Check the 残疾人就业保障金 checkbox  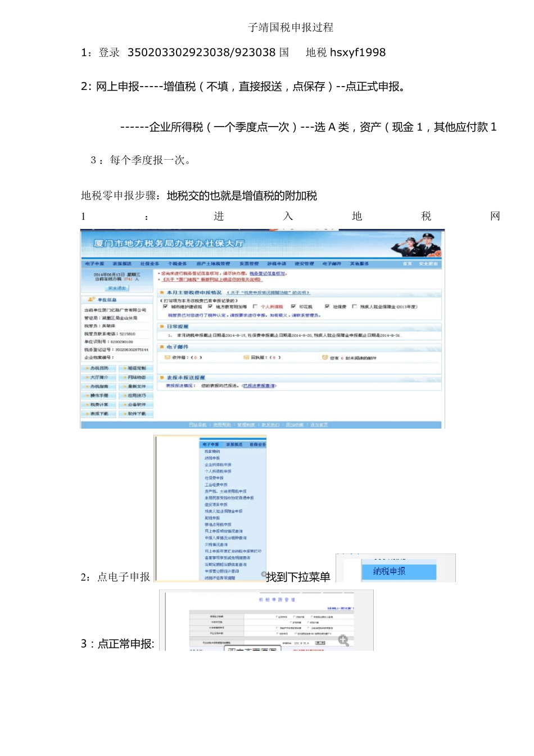coord(354,307)
